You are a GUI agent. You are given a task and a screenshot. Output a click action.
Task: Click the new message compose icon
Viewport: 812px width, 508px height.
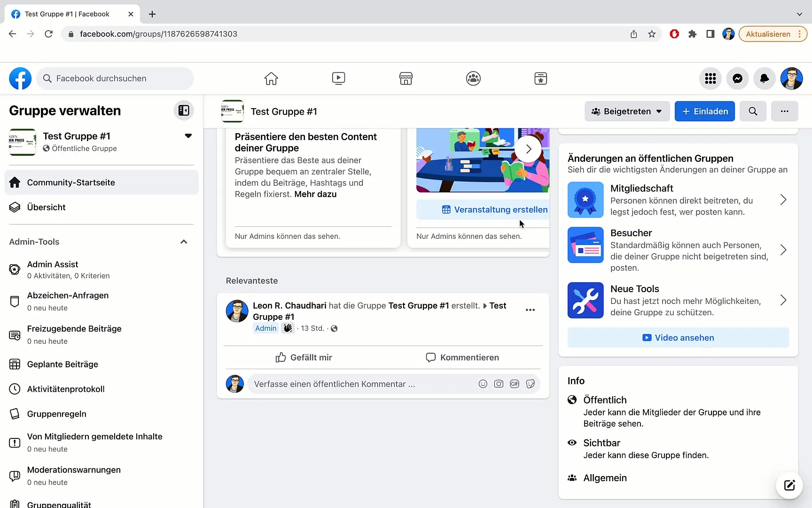pyautogui.click(x=789, y=485)
